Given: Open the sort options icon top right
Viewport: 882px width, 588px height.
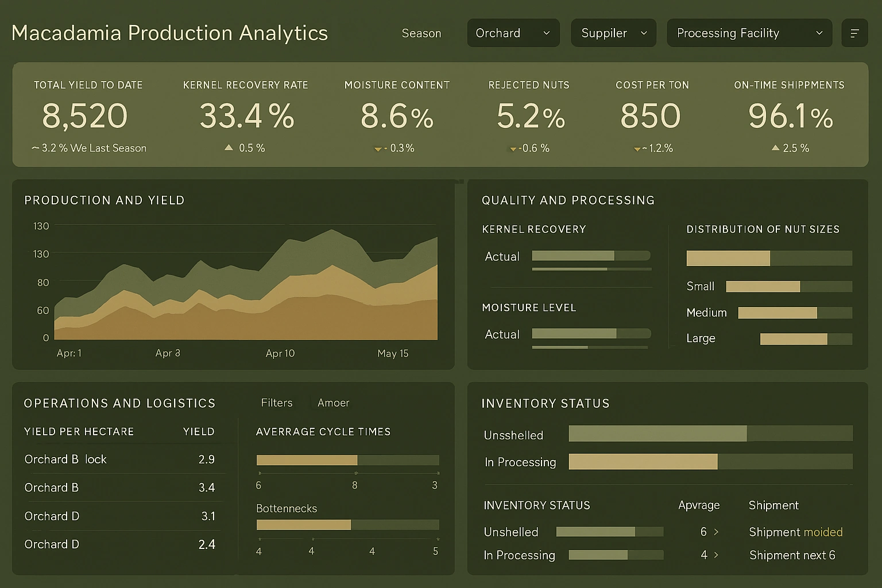Looking at the screenshot, I should click(855, 33).
